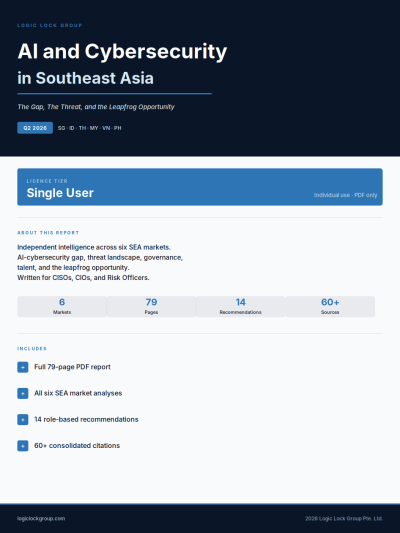Screen dimensions: 400x533
Task: Click the Q2 2026 badge
Action: click(x=35, y=128)
